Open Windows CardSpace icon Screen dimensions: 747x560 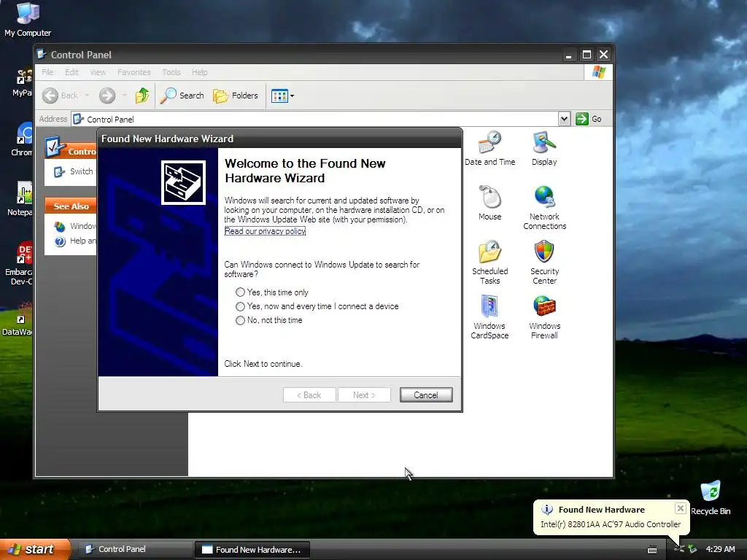click(489, 317)
